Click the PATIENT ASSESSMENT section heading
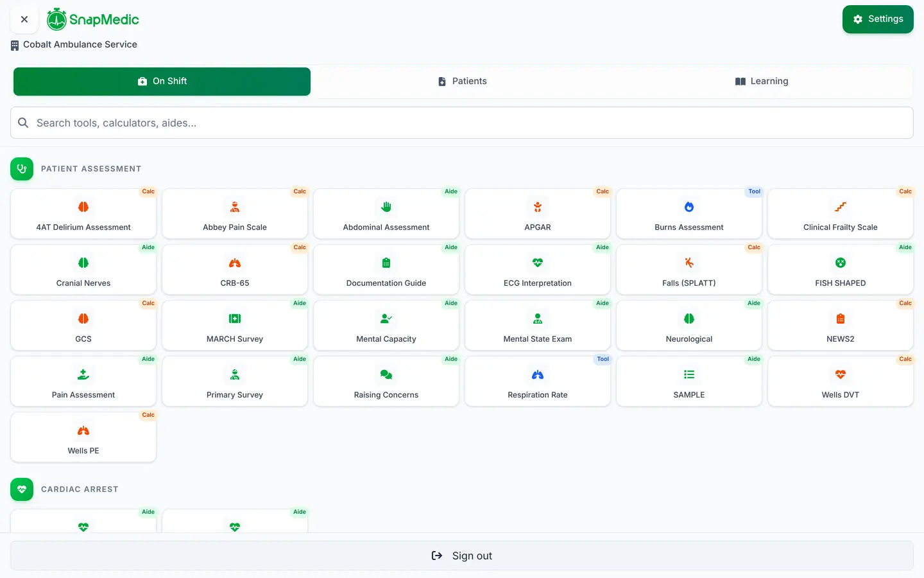Screen dimensions: 924x578 tap(91, 169)
